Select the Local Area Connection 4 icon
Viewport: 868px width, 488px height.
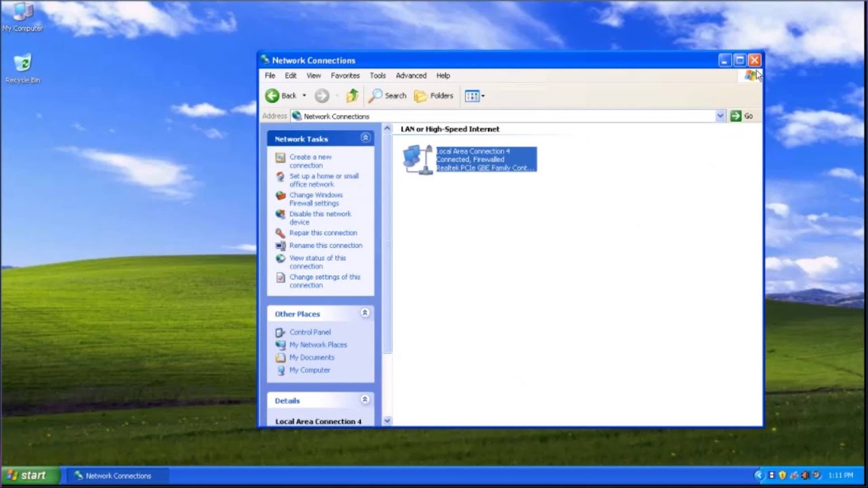click(418, 159)
